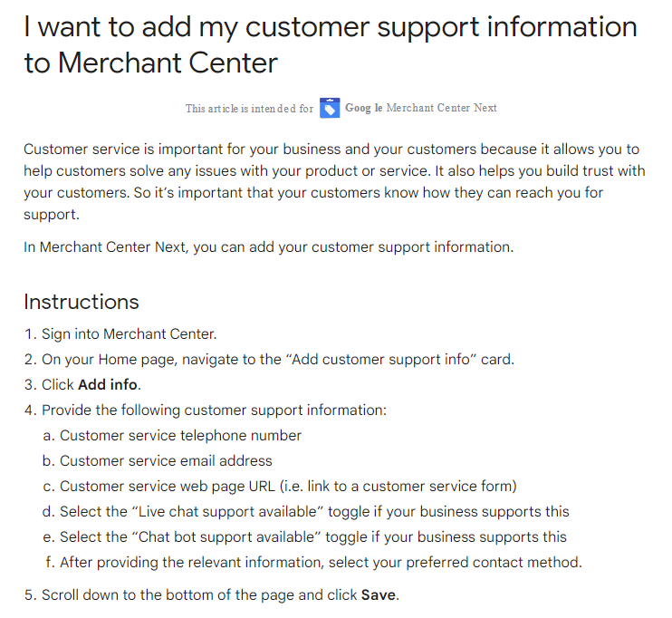Click the words "Home page" in step 2

(138, 359)
